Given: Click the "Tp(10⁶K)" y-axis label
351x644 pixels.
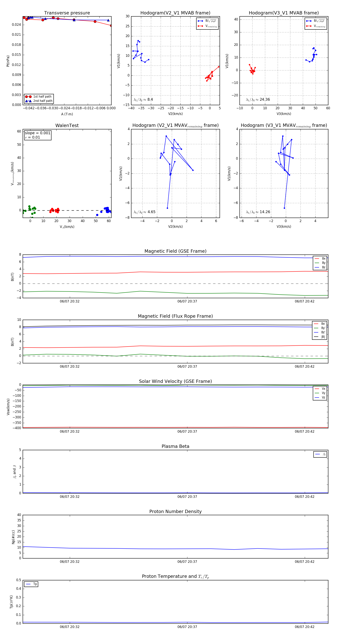Looking at the screenshot, I should (11, 602).
